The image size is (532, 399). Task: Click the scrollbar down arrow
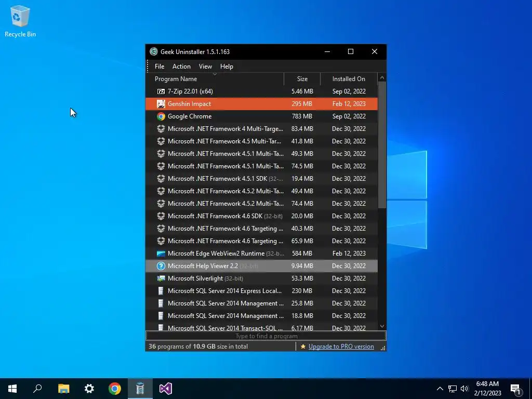[x=382, y=326]
